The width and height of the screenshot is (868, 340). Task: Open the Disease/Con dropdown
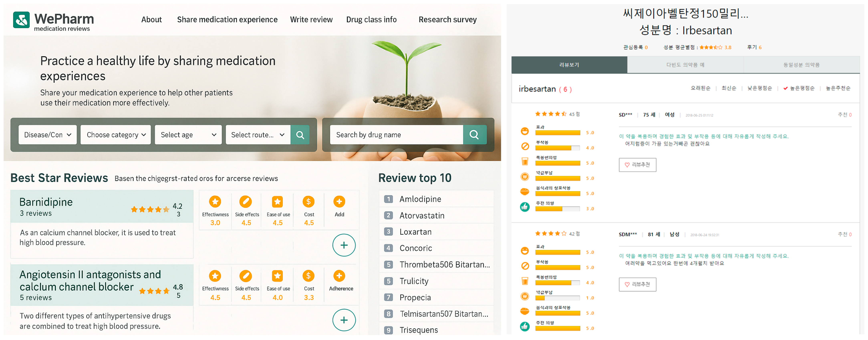click(x=47, y=135)
